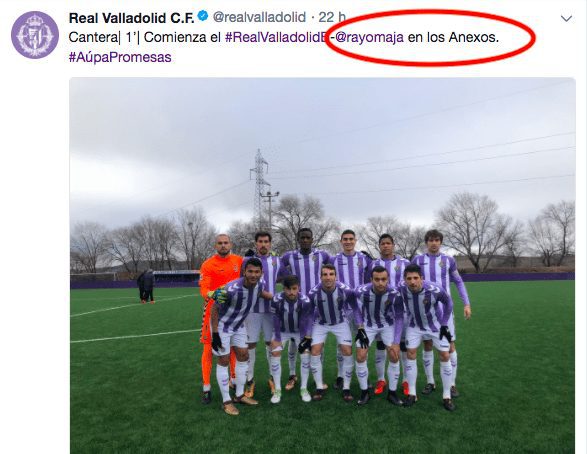This screenshot has height=454, width=587.
Task: Follow the #AúpaPromesas hashtag
Action: [x=120, y=57]
